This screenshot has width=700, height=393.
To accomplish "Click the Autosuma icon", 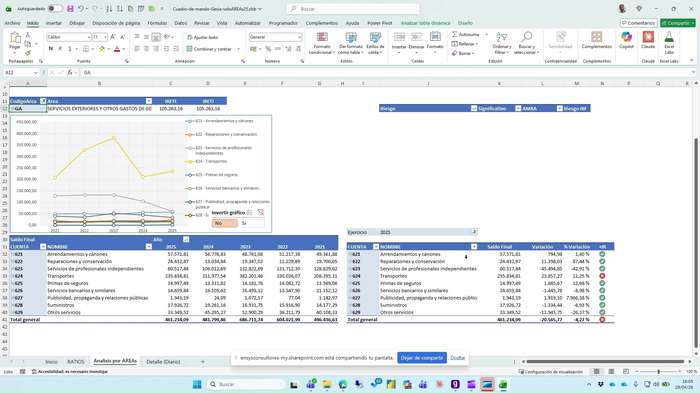I will click(454, 34).
